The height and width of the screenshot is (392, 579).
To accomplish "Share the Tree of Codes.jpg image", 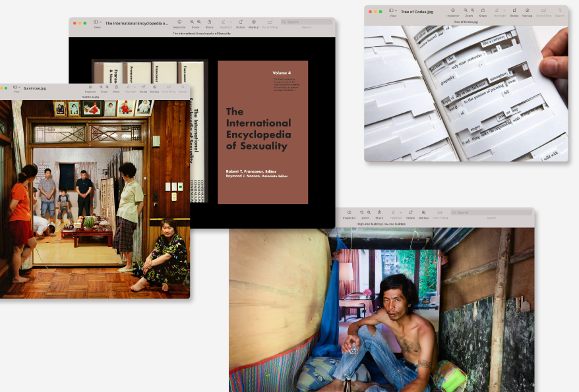I will tap(483, 11).
